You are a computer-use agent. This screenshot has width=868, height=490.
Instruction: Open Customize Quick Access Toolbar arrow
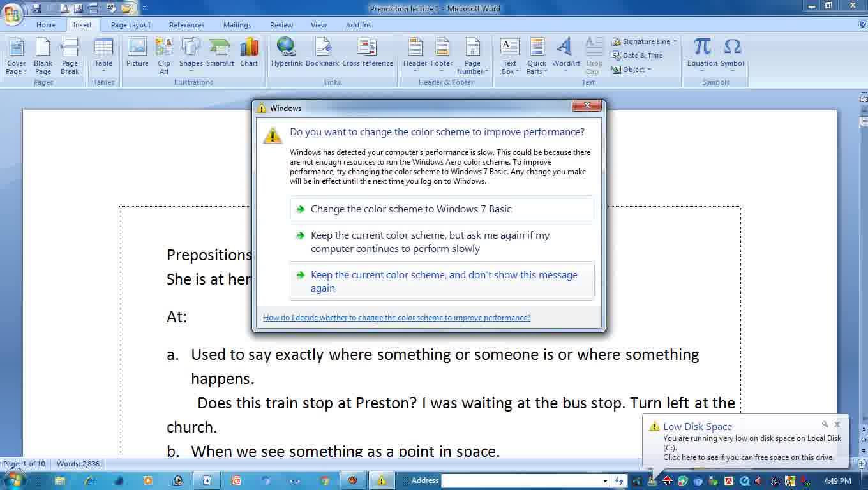coord(144,8)
